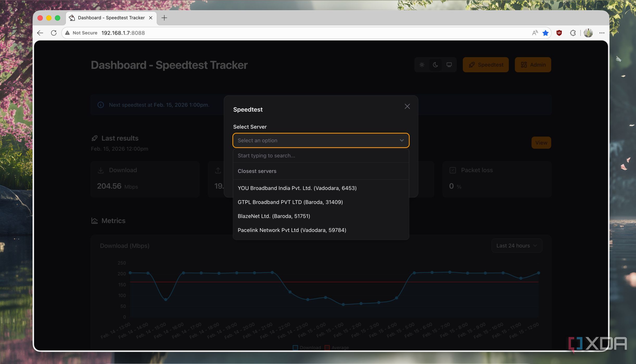Open the Last 24 hours range dropdown
This screenshot has width=636, height=364.
point(517,246)
